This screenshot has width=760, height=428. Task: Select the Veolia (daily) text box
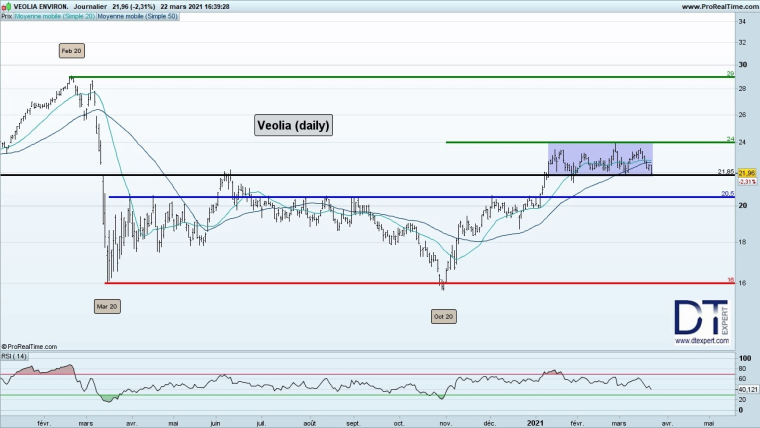[x=291, y=126]
